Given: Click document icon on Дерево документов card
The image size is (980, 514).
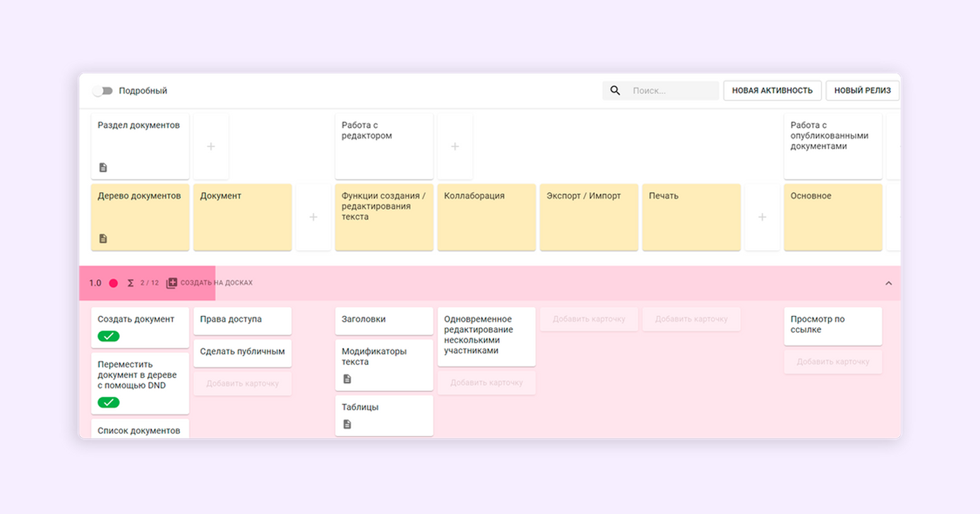Looking at the screenshot, I should tap(104, 238).
